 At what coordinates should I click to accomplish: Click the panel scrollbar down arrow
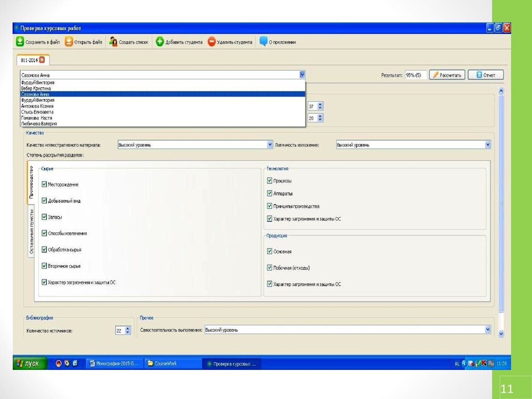[501, 334]
